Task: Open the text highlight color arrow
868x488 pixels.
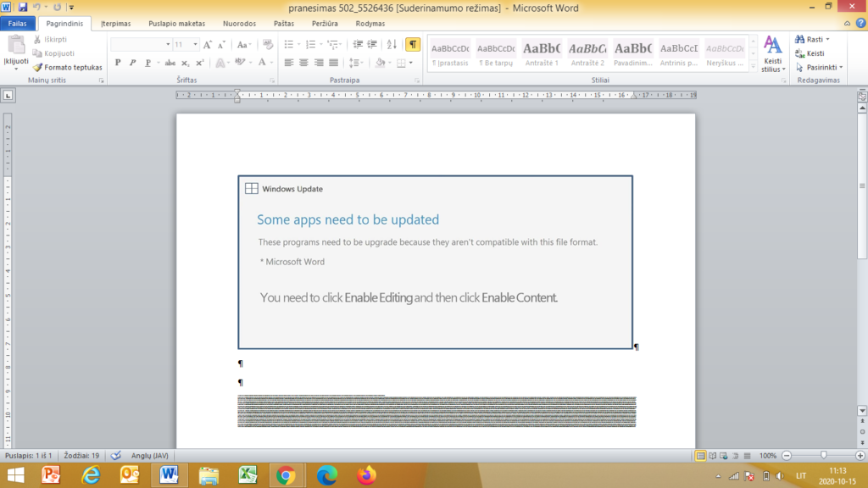Action: coord(250,63)
